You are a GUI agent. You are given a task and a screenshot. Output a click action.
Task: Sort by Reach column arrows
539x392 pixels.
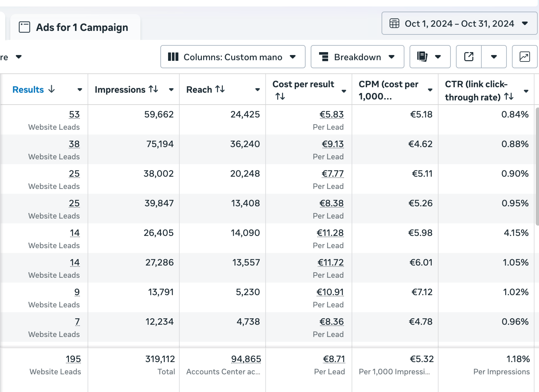220,89
